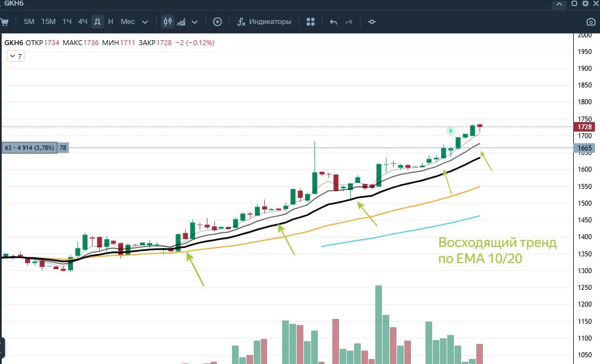Collapse the panel with the up chevron

tap(559, 4)
